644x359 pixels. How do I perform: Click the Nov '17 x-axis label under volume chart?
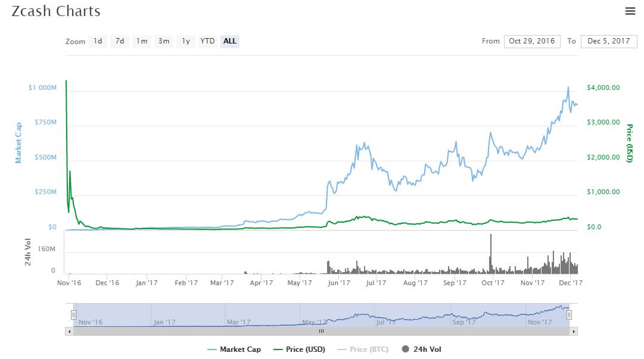pyautogui.click(x=532, y=283)
